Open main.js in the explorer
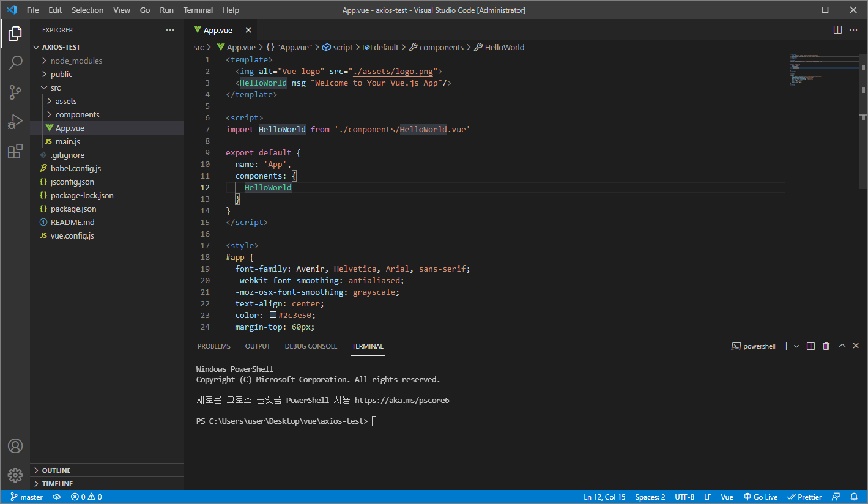Image resolution: width=868 pixels, height=504 pixels. [107, 141]
